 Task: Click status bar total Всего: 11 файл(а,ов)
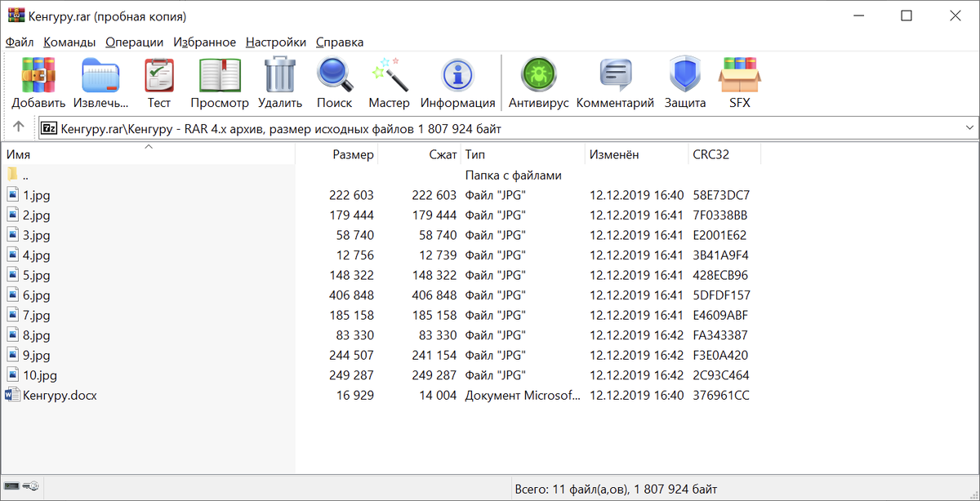(572, 489)
